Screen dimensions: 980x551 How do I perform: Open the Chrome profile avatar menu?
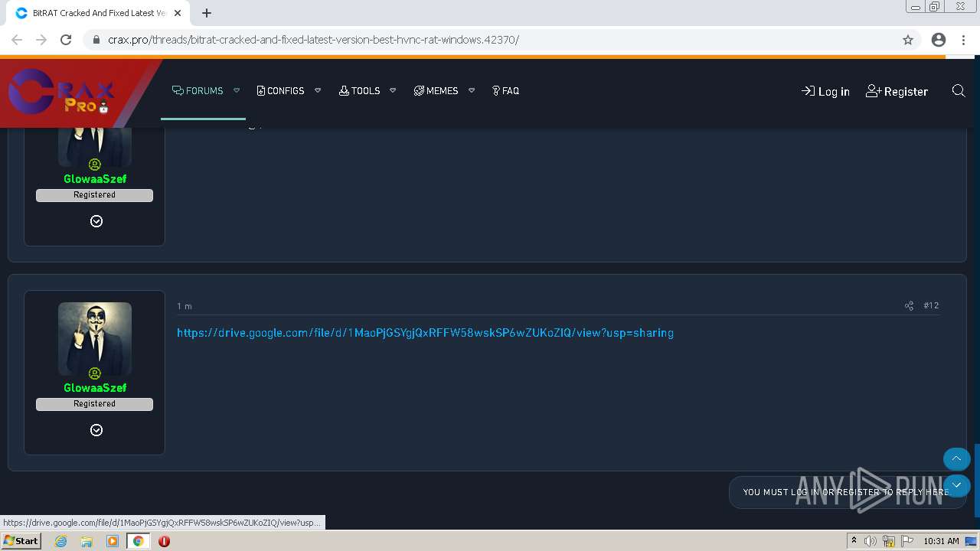pyautogui.click(x=939, y=40)
